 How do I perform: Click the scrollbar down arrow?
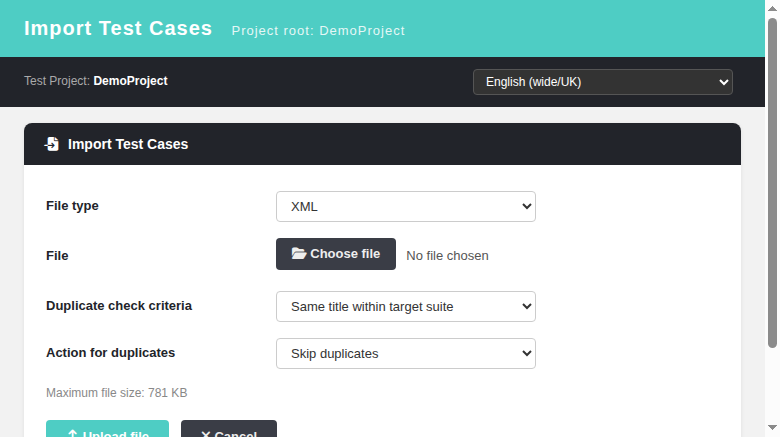pyautogui.click(x=772, y=428)
